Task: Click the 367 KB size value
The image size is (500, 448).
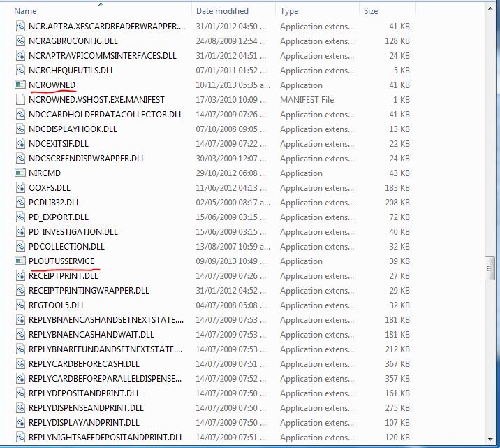Action: [397, 363]
